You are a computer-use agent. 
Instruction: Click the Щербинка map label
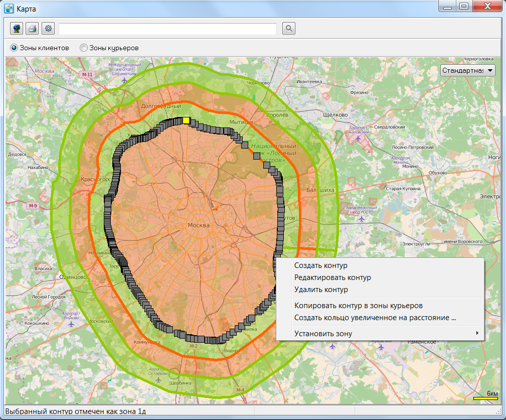(181, 383)
